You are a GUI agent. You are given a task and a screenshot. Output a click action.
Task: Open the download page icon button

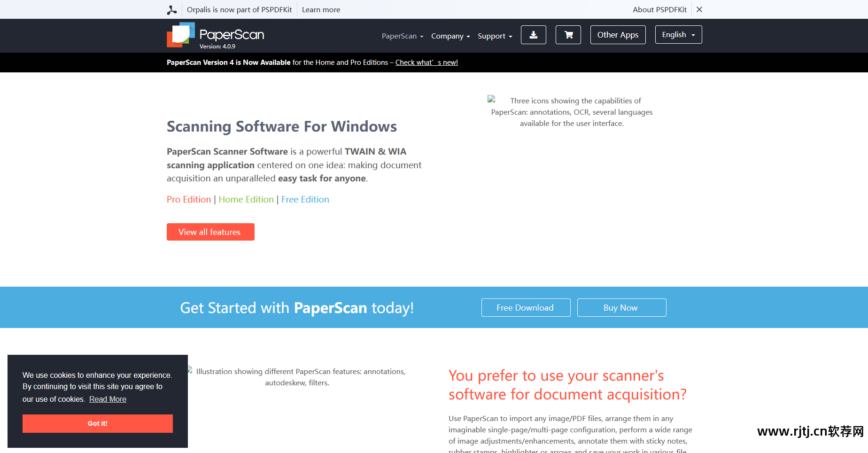tap(534, 35)
